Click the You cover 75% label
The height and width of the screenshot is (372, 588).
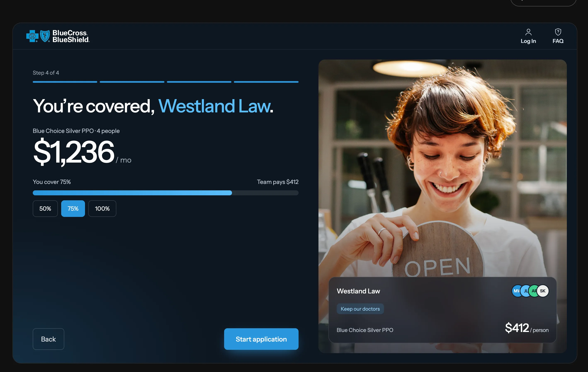[52, 182]
